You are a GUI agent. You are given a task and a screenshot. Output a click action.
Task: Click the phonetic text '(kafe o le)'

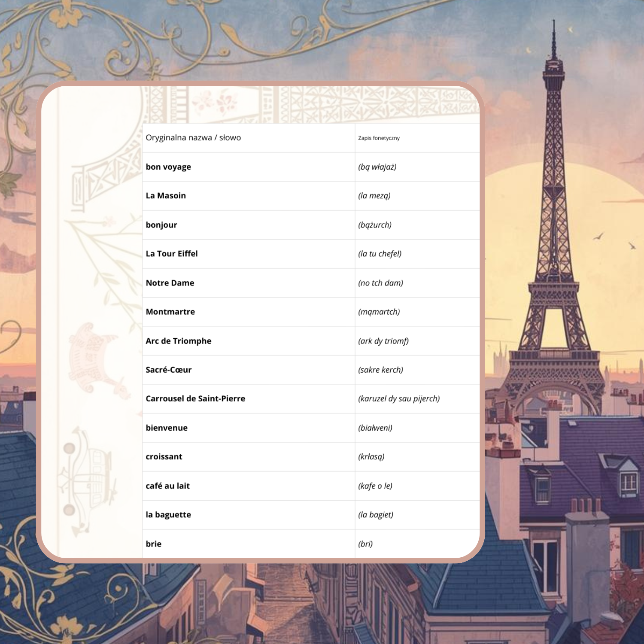375,486
